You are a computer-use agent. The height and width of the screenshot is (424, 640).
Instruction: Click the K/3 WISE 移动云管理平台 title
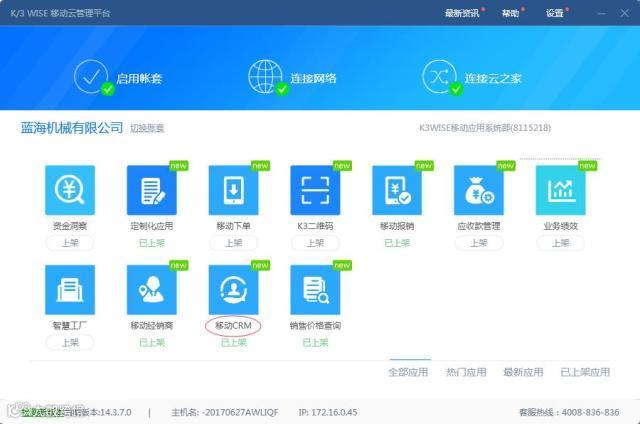[60, 13]
